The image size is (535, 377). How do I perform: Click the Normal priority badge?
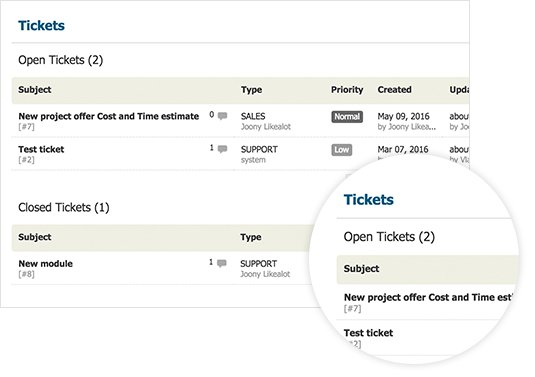347,117
